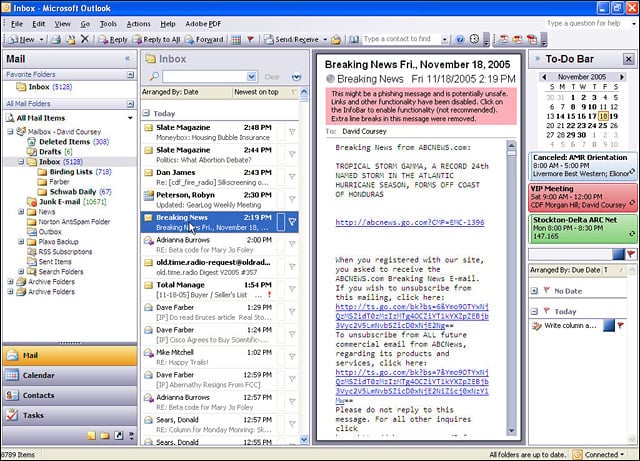Click the blue Help icon
Image resolution: width=640 pixels, height=461 pixels.
pos(460,40)
